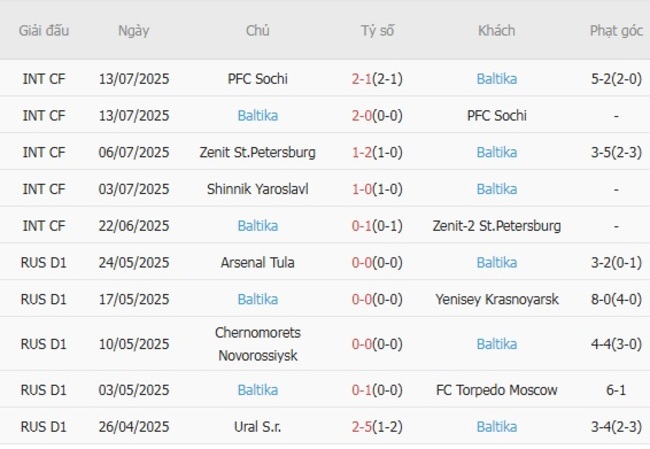Viewport: 650px width, 449px height.
Task: Open PFC Sochi home team in first row
Action: pos(257,79)
